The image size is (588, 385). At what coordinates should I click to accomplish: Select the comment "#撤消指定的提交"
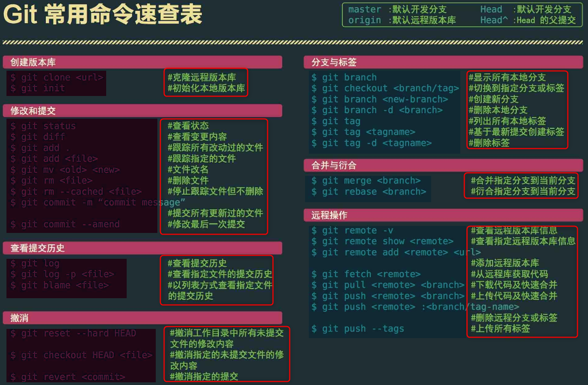coord(204,376)
